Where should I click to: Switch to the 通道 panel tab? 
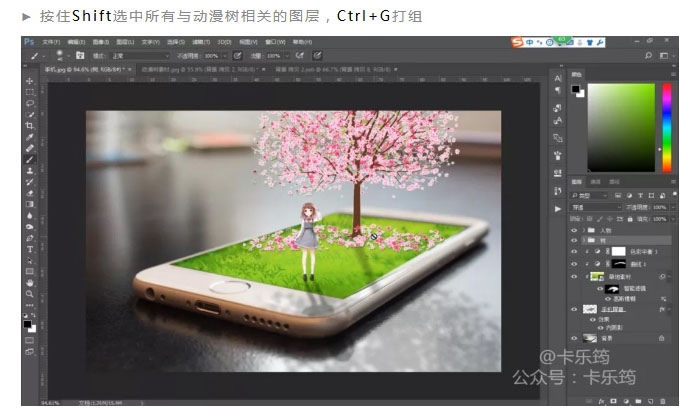(596, 182)
